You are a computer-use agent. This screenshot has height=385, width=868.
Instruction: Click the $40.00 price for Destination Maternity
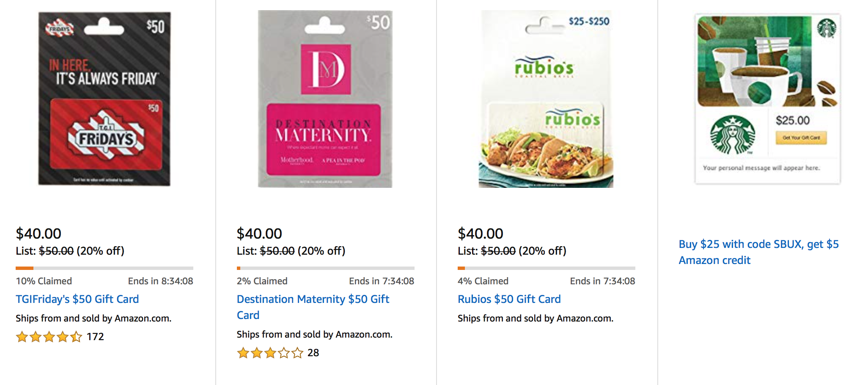click(x=259, y=234)
